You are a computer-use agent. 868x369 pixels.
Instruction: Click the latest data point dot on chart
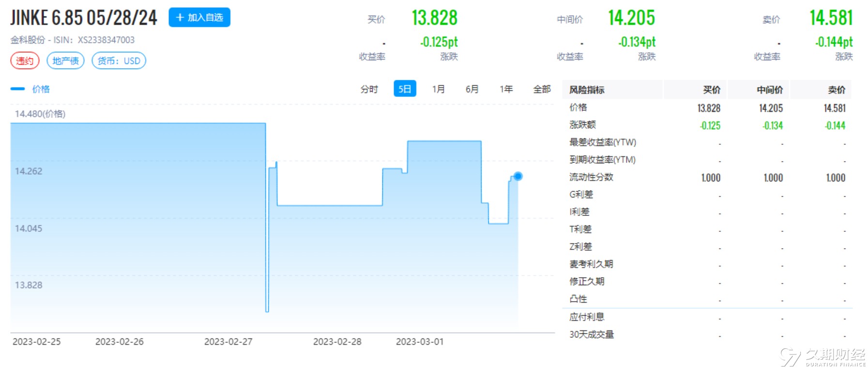(x=518, y=176)
